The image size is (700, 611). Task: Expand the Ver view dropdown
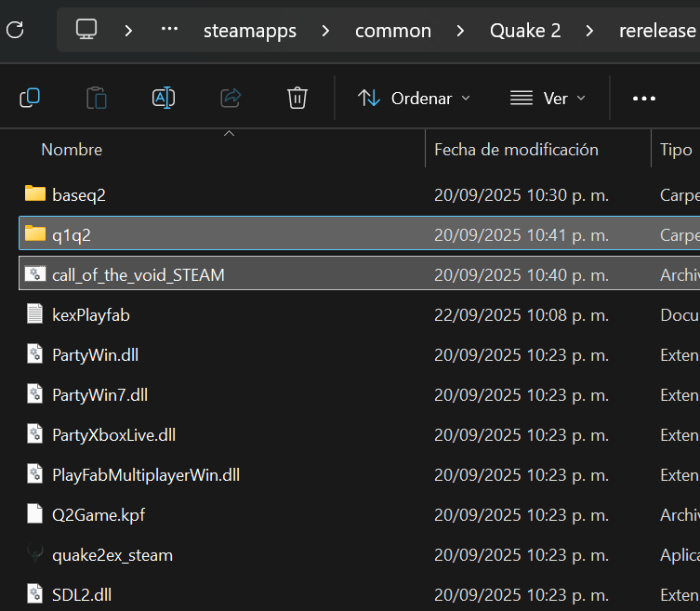click(x=548, y=98)
